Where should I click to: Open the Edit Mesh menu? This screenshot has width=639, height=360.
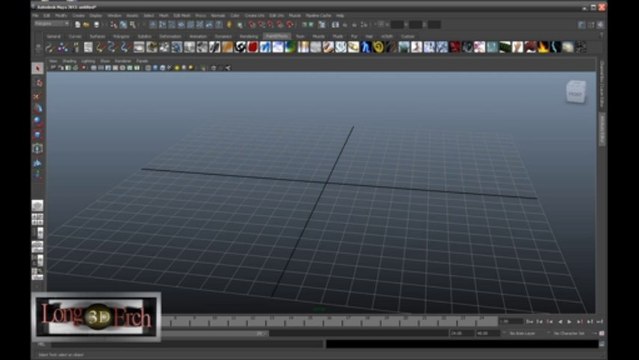coord(181,15)
